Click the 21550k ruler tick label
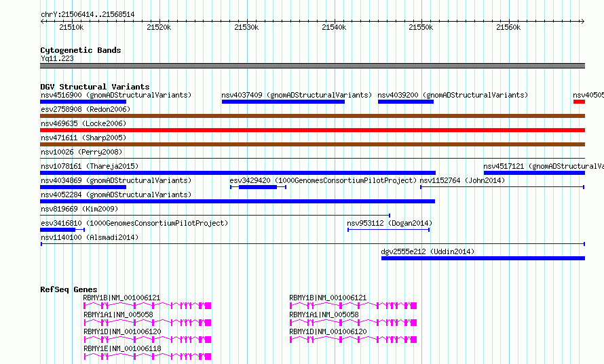 (x=421, y=27)
